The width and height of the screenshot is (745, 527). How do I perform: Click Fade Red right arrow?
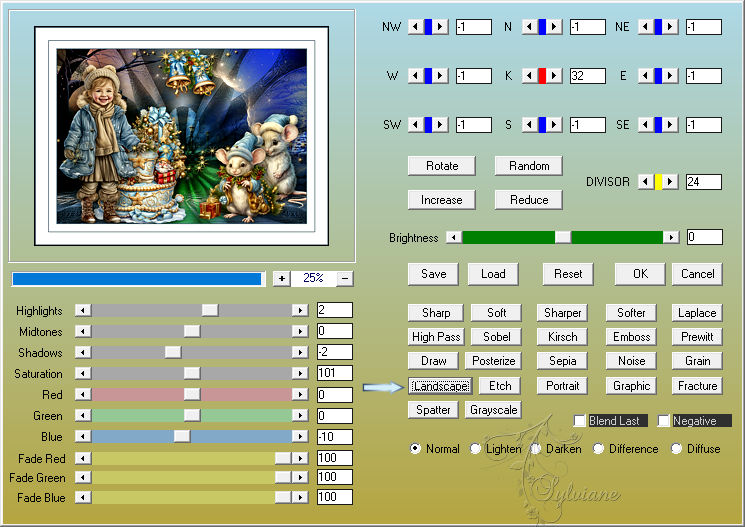(x=300, y=458)
